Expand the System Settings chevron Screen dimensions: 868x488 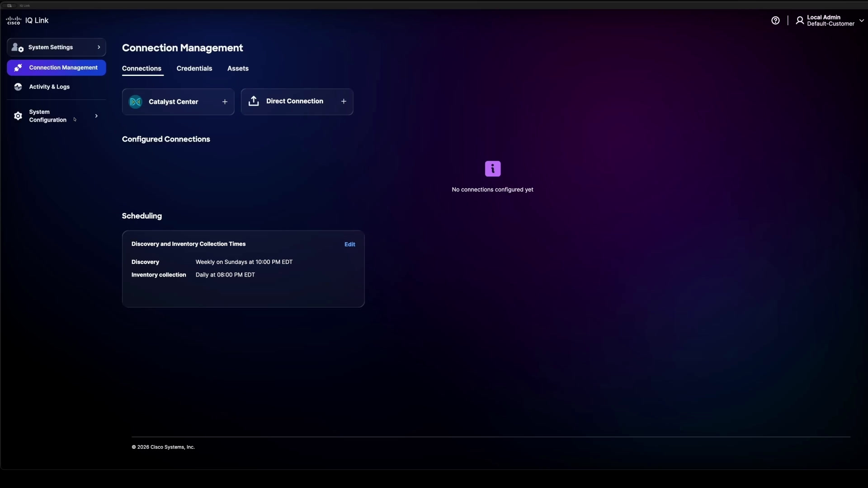click(x=99, y=47)
